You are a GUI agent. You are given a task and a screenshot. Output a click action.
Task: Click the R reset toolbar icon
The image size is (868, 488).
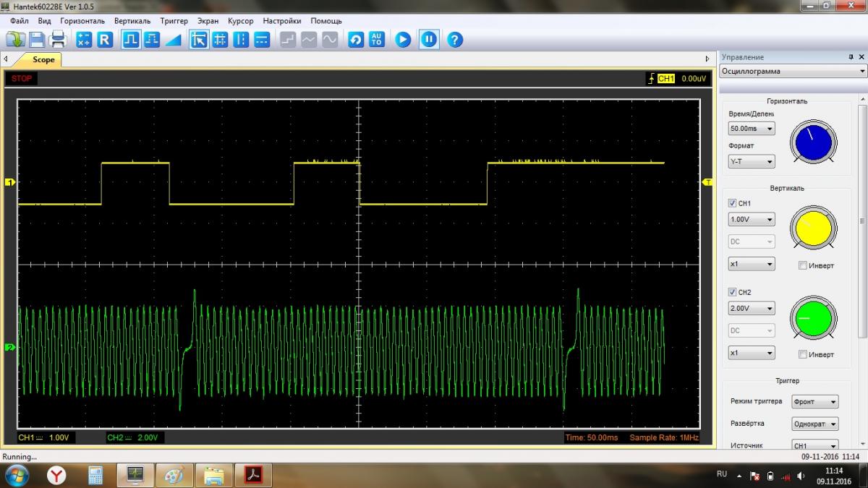point(105,39)
